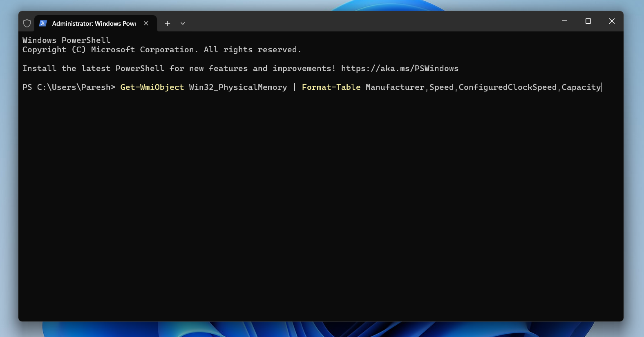The height and width of the screenshot is (337, 644).
Task: Click the Format-Table cmdlet in the command
Action: point(331,87)
